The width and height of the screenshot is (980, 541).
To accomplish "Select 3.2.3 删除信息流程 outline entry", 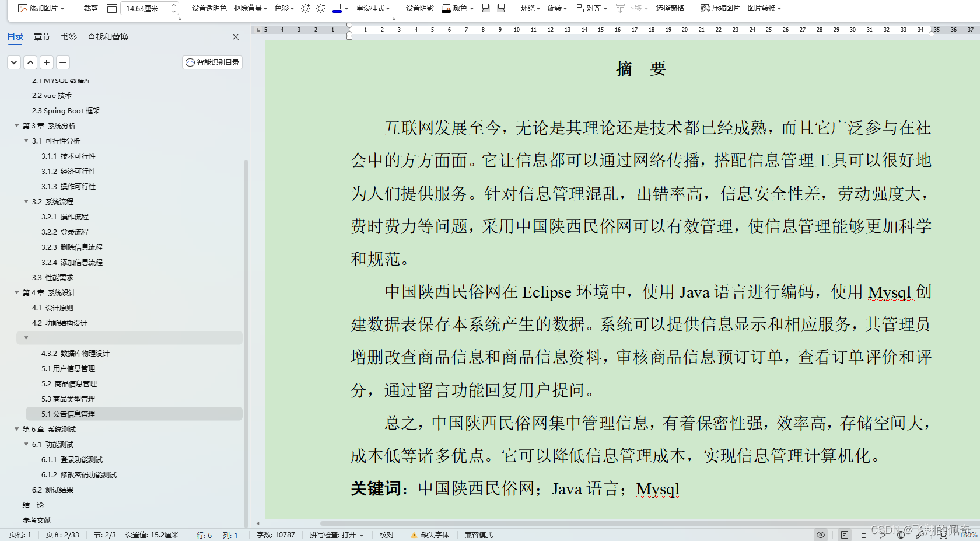I will [x=72, y=247].
